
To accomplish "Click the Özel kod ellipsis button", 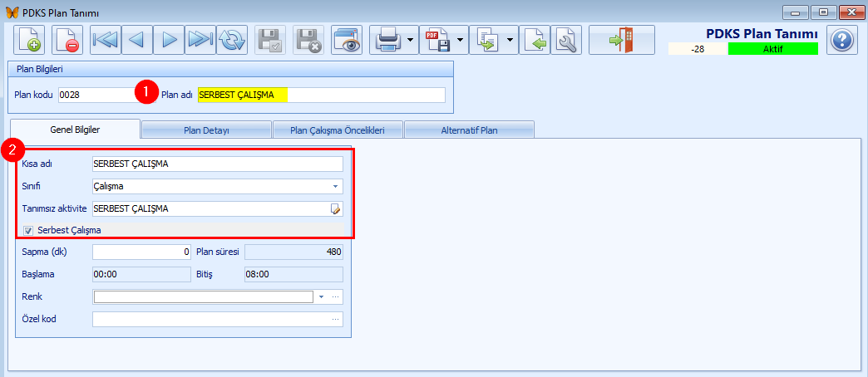I will [336, 319].
